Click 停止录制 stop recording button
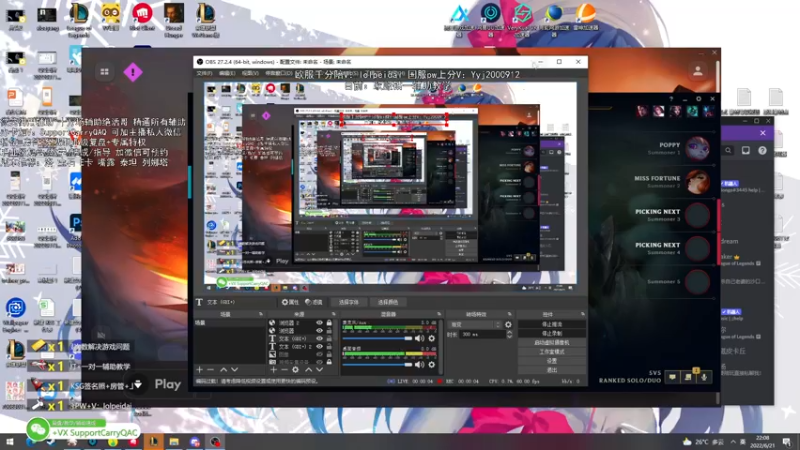 (552, 334)
